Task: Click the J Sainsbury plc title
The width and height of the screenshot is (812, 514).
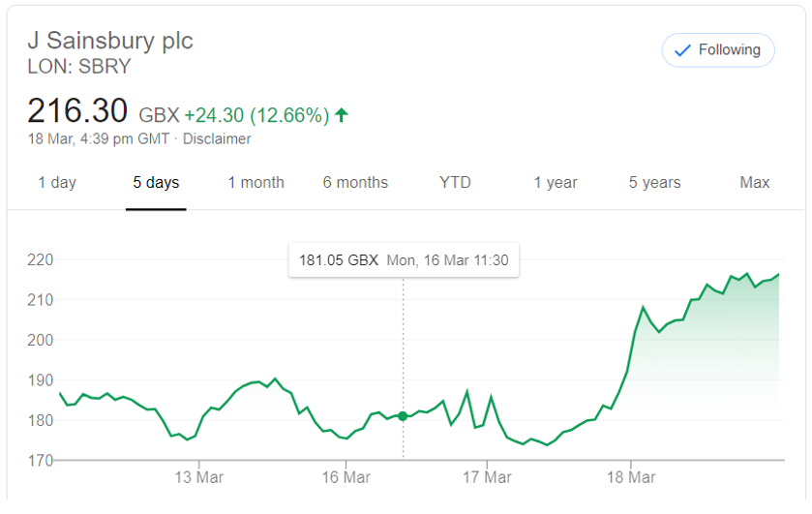Action: point(110,41)
